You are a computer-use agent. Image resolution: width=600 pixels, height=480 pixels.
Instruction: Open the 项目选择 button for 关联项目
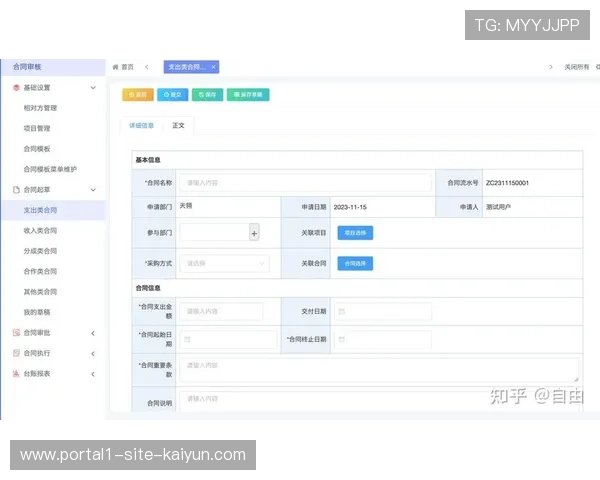pyautogui.click(x=355, y=233)
